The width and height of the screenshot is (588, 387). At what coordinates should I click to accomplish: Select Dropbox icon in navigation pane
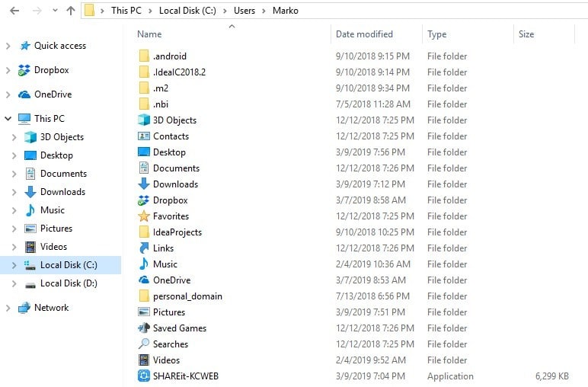(x=24, y=70)
